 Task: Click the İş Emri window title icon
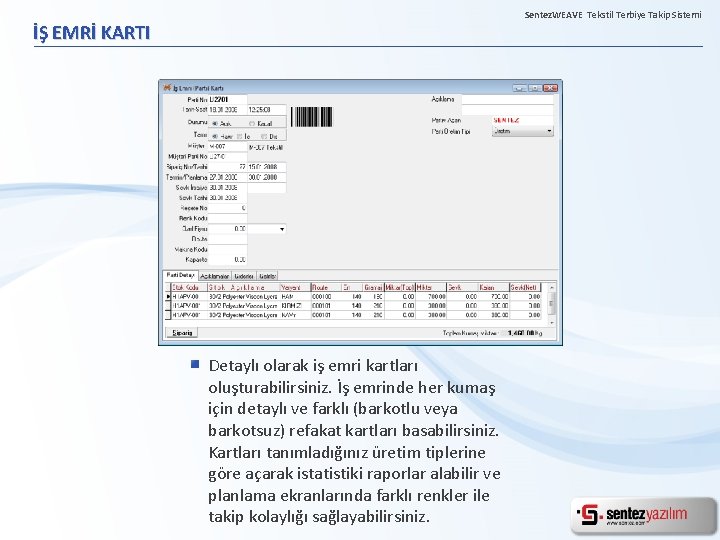click(167, 87)
